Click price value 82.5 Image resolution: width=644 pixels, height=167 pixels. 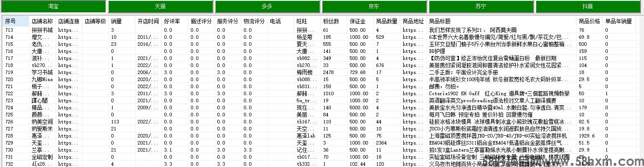coord(584,122)
